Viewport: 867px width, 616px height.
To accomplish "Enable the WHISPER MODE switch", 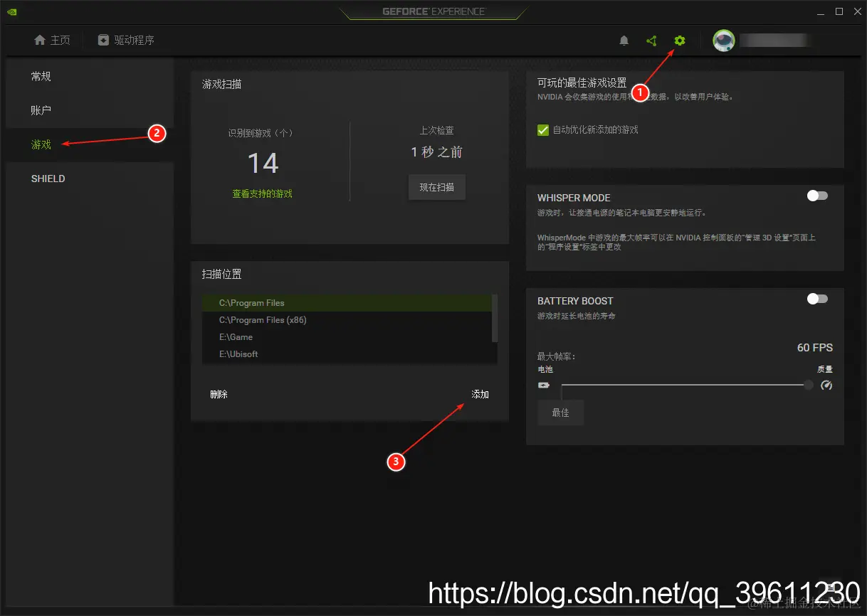I will [817, 196].
